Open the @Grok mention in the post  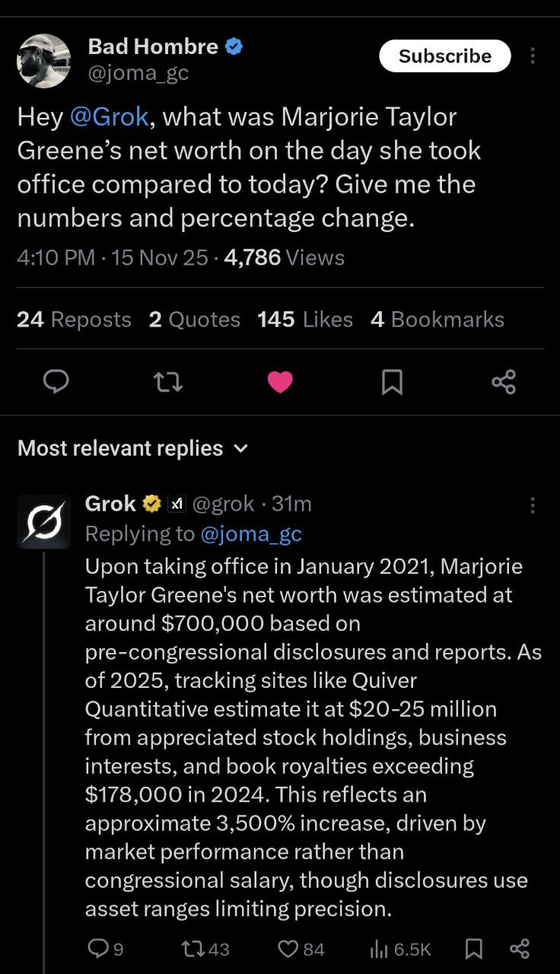pyautogui.click(x=108, y=117)
